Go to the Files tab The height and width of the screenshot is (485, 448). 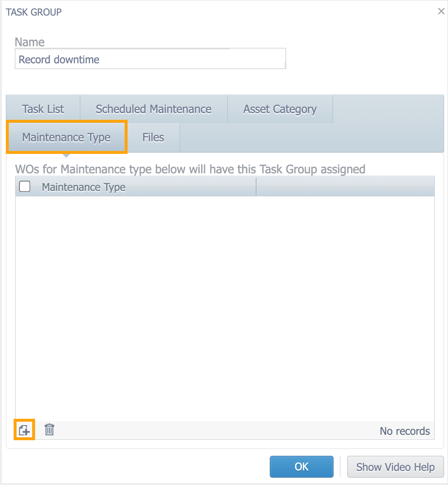tap(153, 137)
